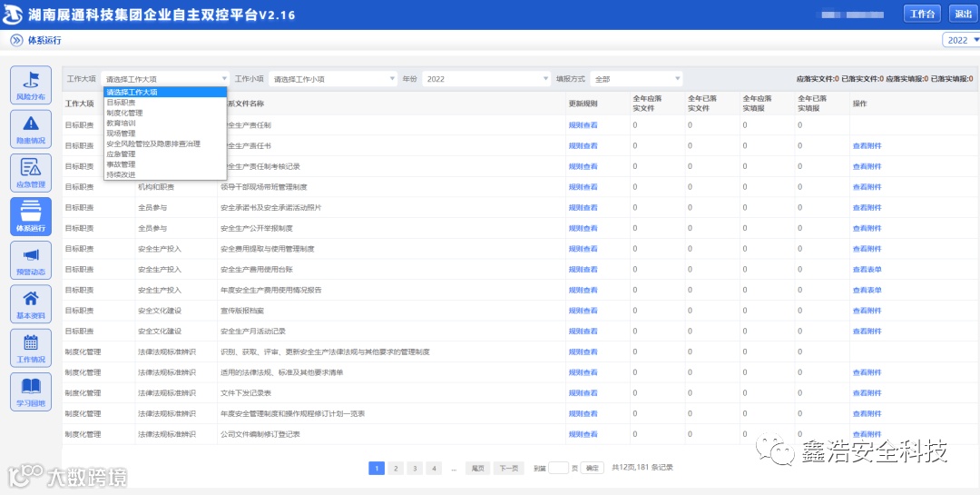Select 年度安全管理制度和操作规程修订计划一览表 cell
This screenshot has height=495, width=980.
point(292,414)
